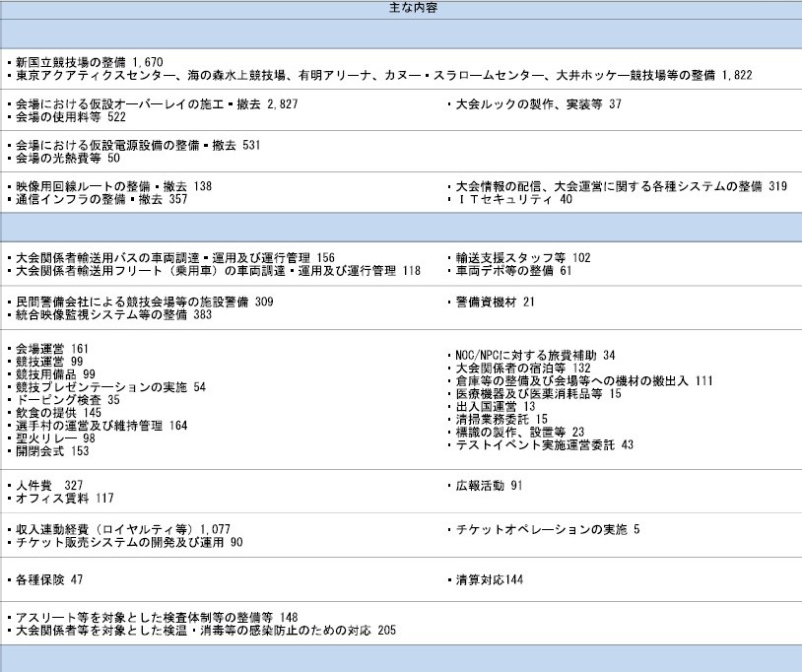Select the 広報活動 91 entry
This screenshot has width=802, height=672.
click(x=489, y=486)
